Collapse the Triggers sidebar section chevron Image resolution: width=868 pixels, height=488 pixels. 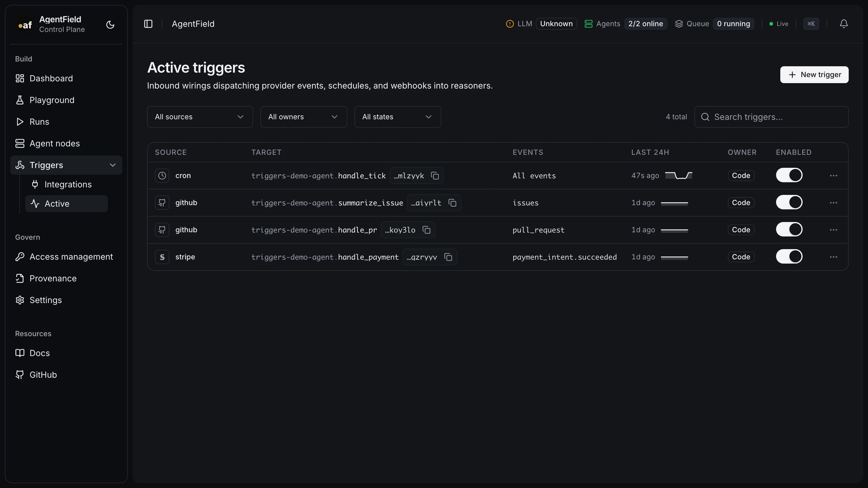pos(112,165)
